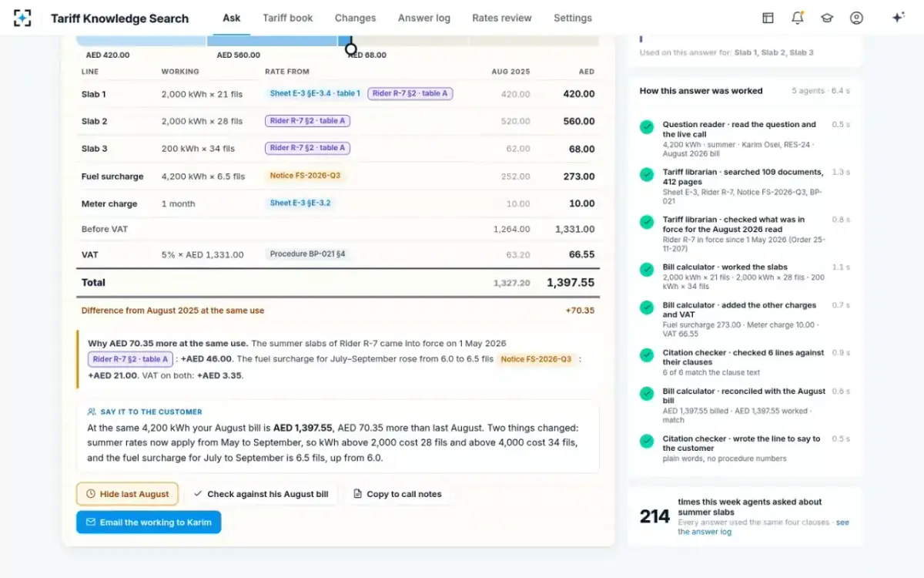Open Notice FS-2026-Q3 chip in the explanation note

(x=537, y=359)
